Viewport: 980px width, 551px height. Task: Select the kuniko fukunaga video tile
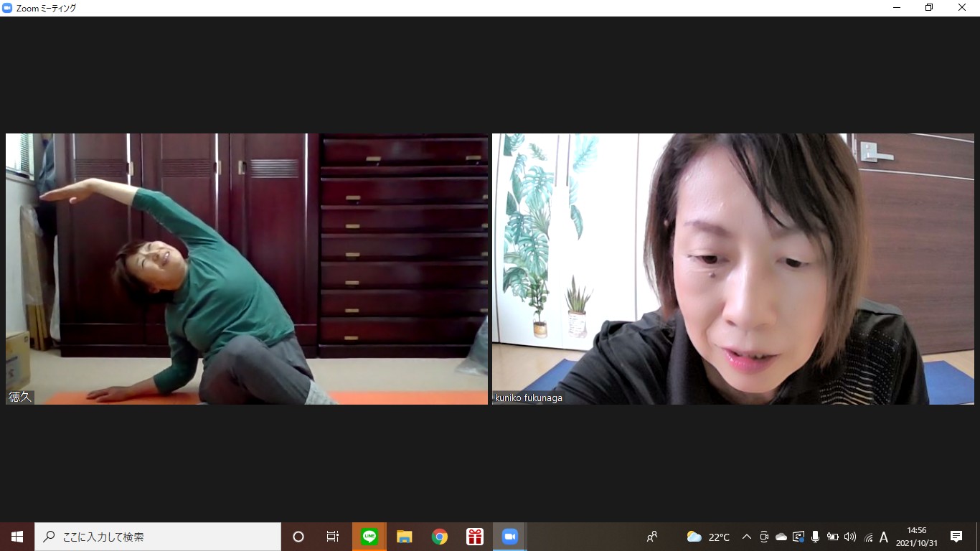pos(733,269)
